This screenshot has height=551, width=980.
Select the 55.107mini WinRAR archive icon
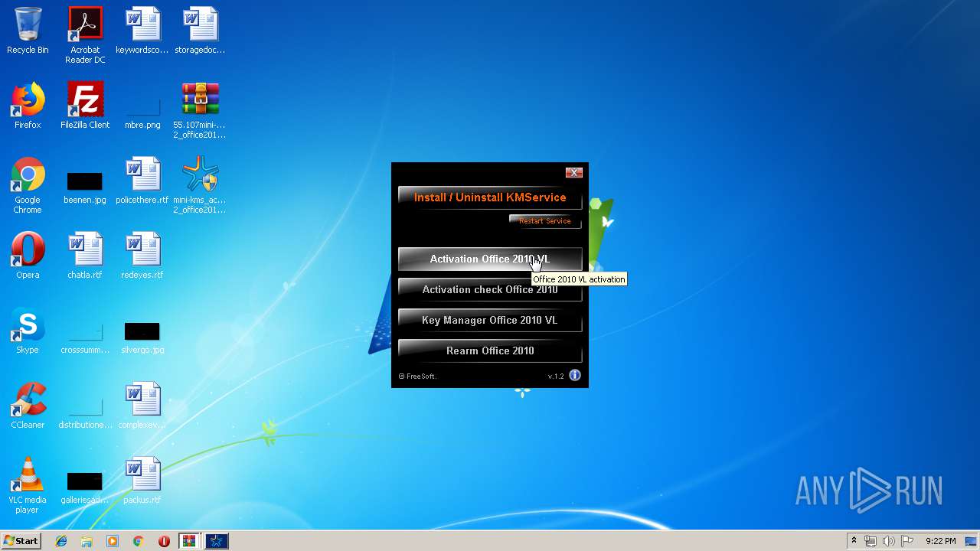click(200, 111)
